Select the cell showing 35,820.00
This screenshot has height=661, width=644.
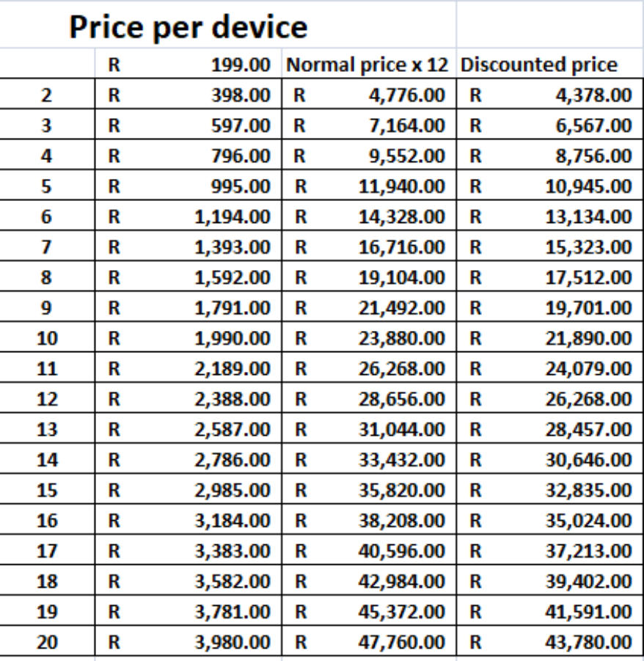369,489
